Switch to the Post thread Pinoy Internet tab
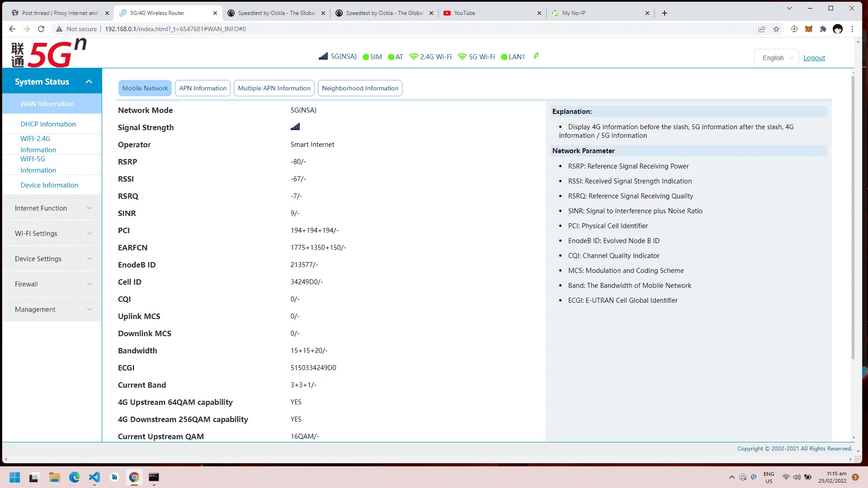868x488 pixels. pos(60,13)
